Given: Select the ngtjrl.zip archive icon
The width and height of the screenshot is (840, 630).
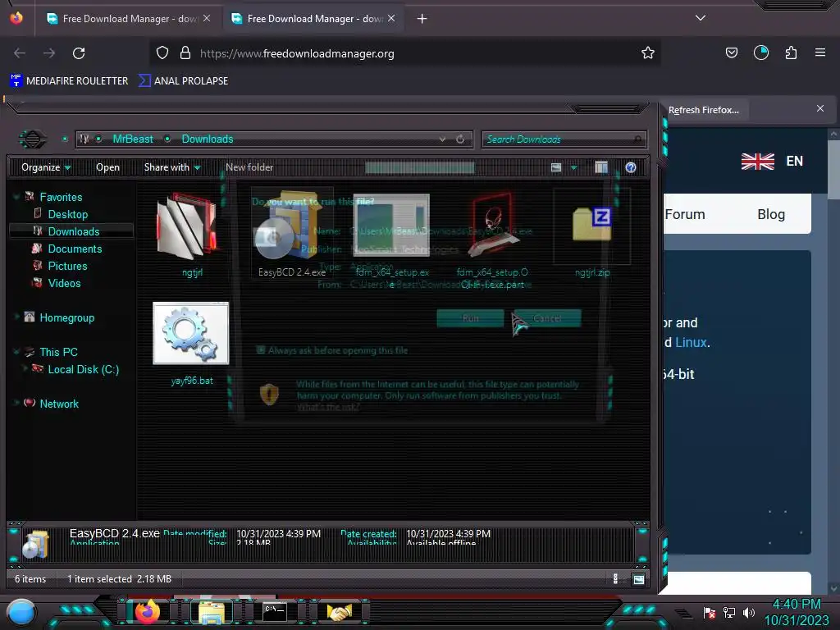Looking at the screenshot, I should click(x=591, y=224).
